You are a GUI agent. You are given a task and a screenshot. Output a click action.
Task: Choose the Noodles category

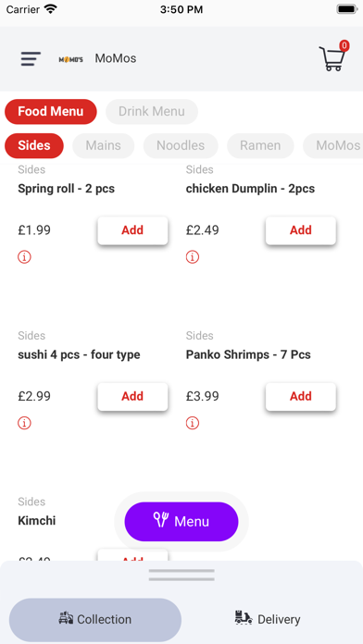(x=181, y=145)
